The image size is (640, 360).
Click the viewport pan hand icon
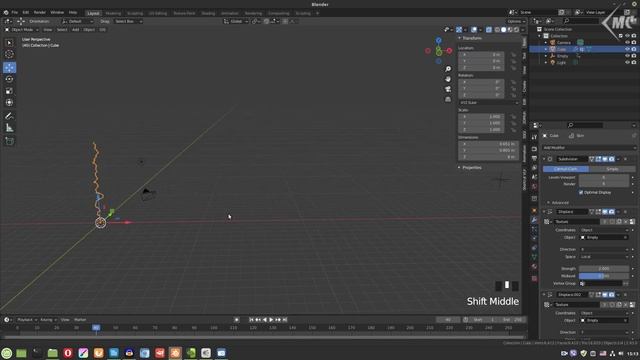(448, 79)
